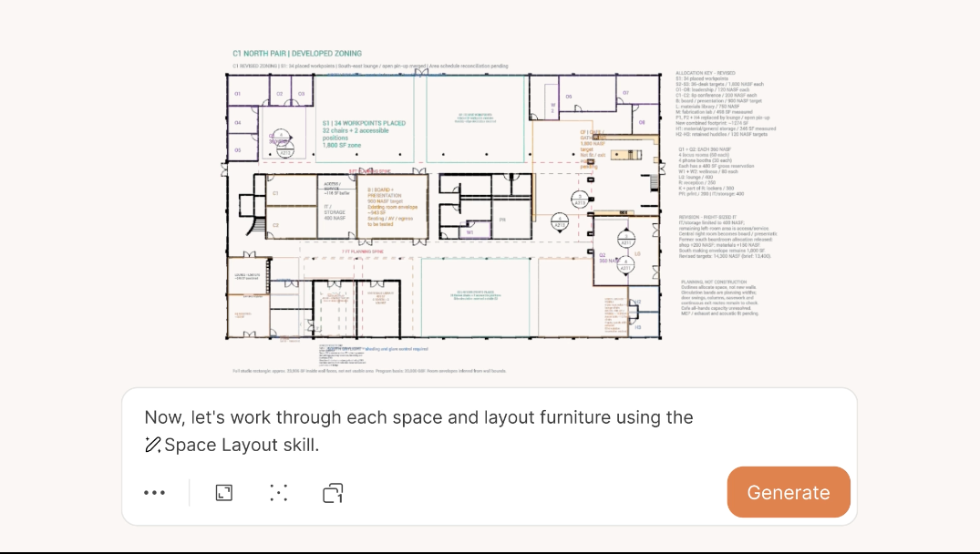Click huddle room label H2
Image resolution: width=980 pixels, height=554 pixels.
click(637, 303)
